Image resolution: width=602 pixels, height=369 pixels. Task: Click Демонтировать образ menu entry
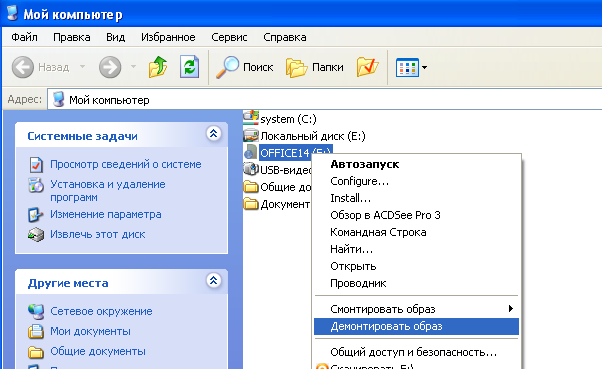417,326
